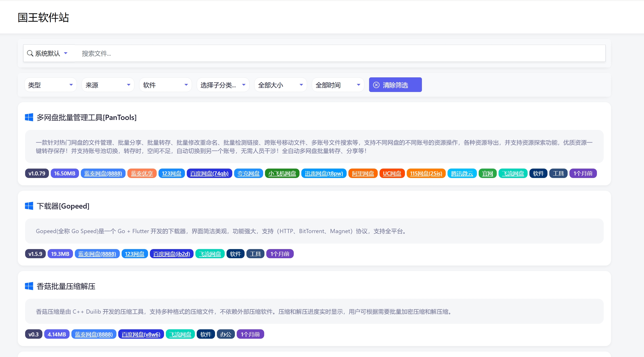Click the PanTools description text

point(314,147)
